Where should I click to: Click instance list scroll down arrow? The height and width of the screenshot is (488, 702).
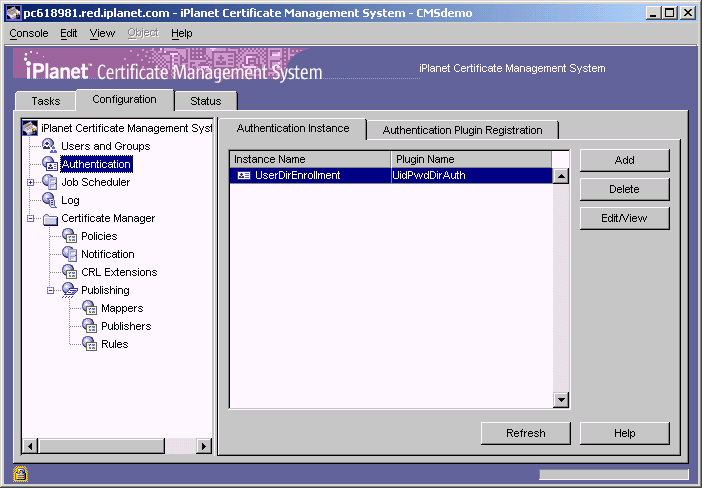(x=561, y=399)
